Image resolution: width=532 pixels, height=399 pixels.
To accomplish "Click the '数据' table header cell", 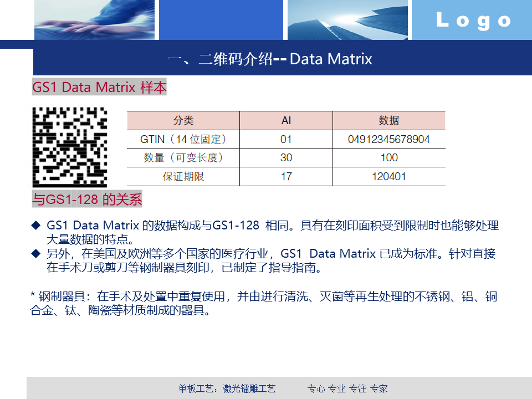I will (389, 120).
